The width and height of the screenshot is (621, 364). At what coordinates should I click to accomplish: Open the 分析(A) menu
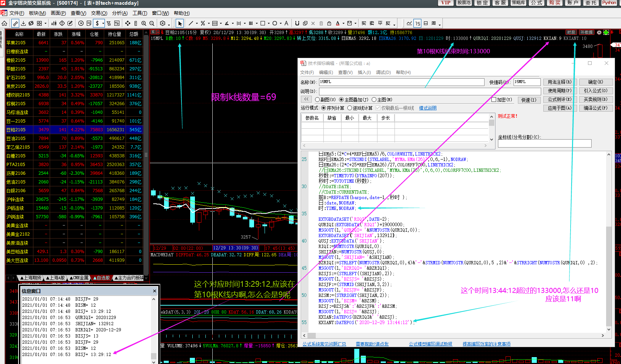[x=120, y=13]
